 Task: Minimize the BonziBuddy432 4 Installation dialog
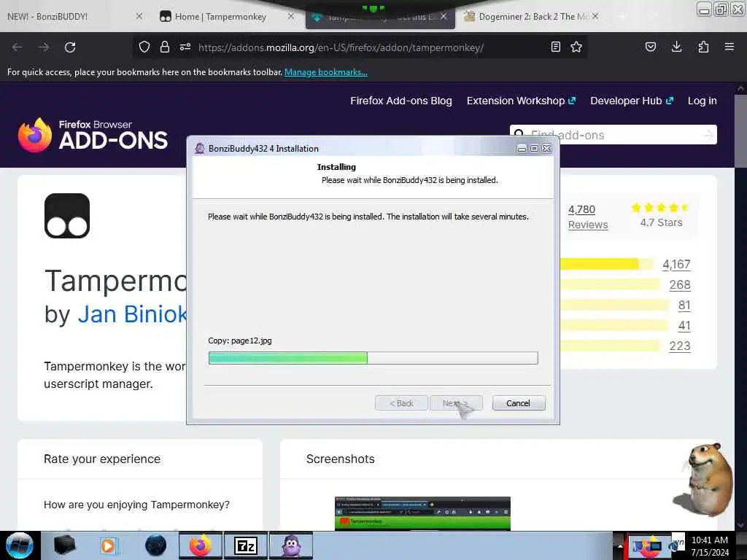pyautogui.click(x=522, y=149)
